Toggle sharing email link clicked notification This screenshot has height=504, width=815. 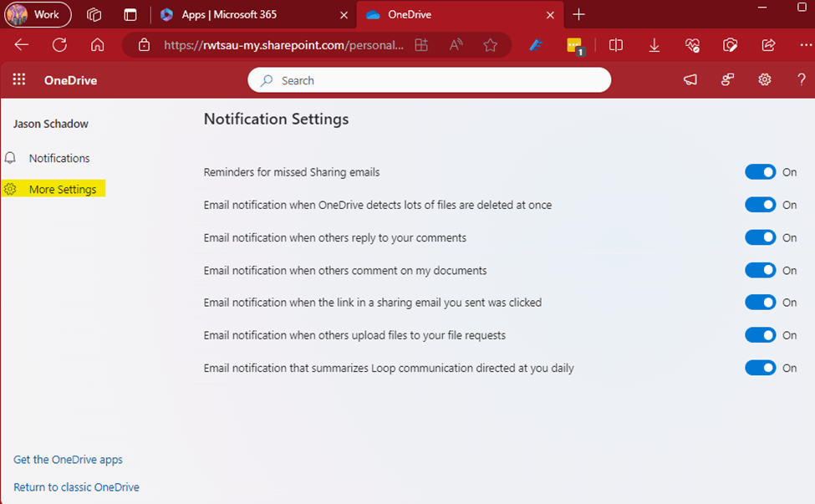(x=761, y=303)
